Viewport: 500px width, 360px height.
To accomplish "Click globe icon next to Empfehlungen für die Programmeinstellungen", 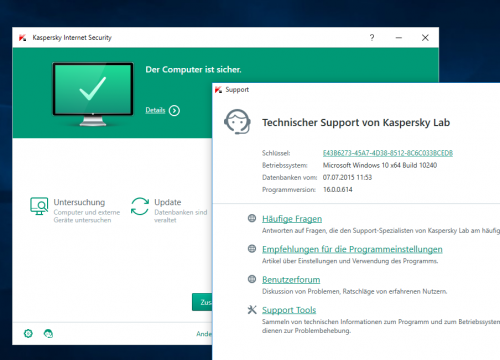I will 252,249.
